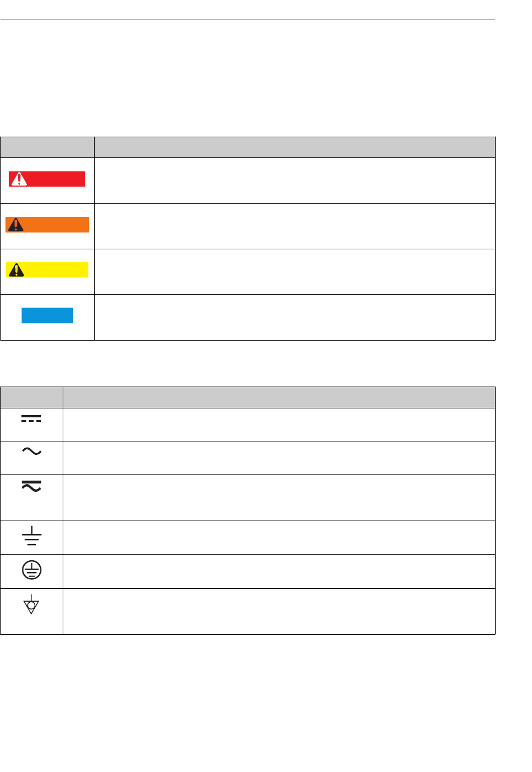
Task: Click the empty cell beside the orange banner
Action: click(295, 226)
